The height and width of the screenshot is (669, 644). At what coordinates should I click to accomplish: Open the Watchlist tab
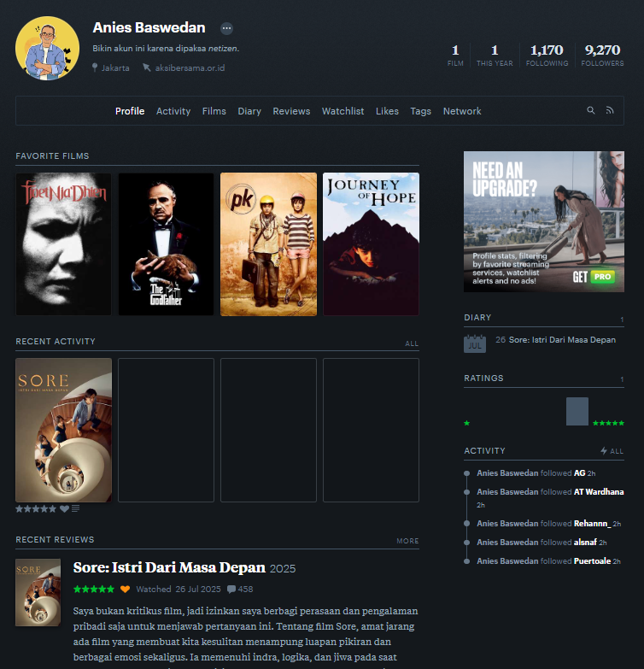coord(342,111)
